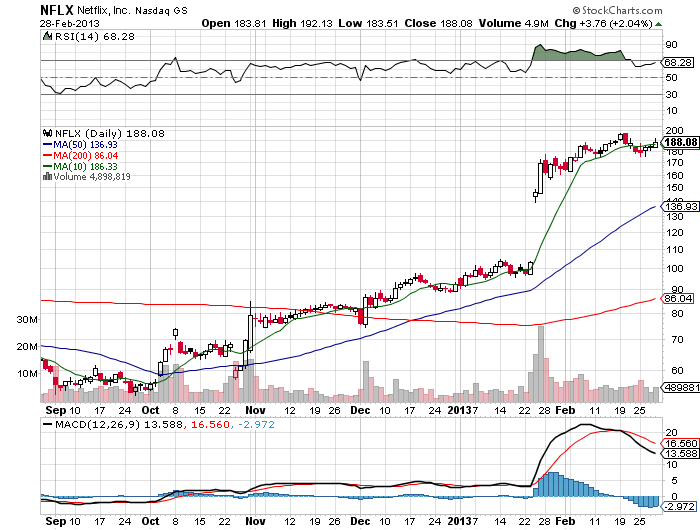Image resolution: width=700 pixels, height=530 pixels.
Task: Click the candlestick icon beside NFLX (Daily)
Action: (47, 133)
